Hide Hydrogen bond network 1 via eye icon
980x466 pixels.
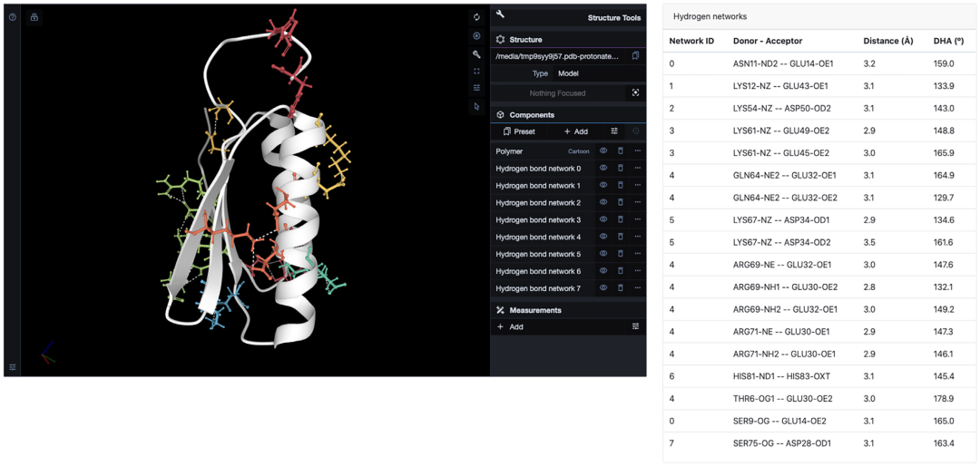(x=603, y=186)
